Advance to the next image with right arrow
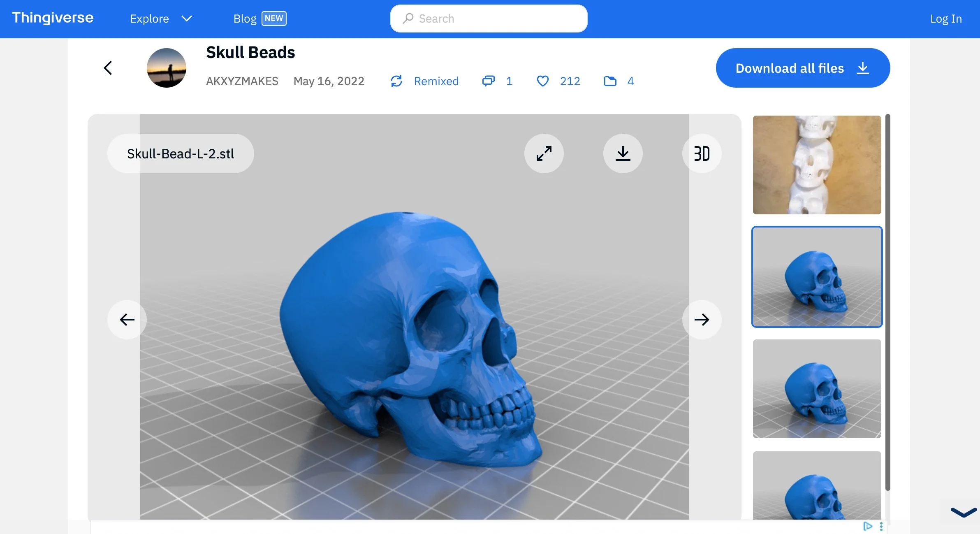This screenshot has height=534, width=980. coord(702,320)
